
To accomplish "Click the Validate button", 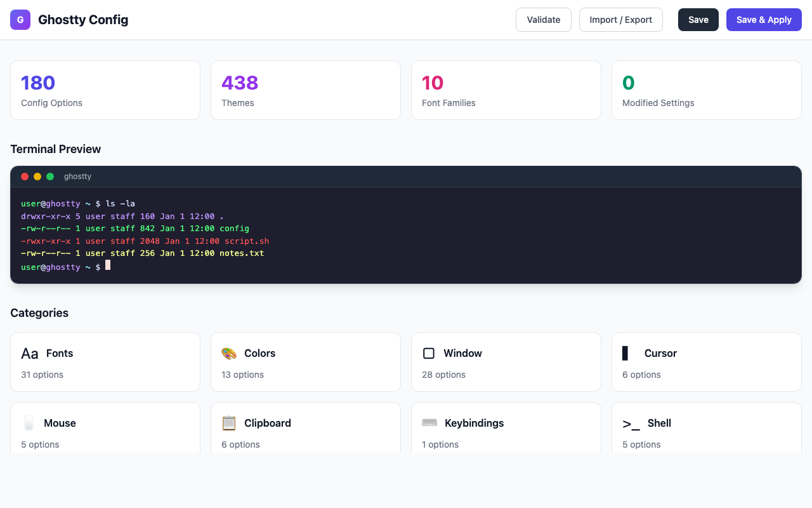I will click(x=543, y=20).
